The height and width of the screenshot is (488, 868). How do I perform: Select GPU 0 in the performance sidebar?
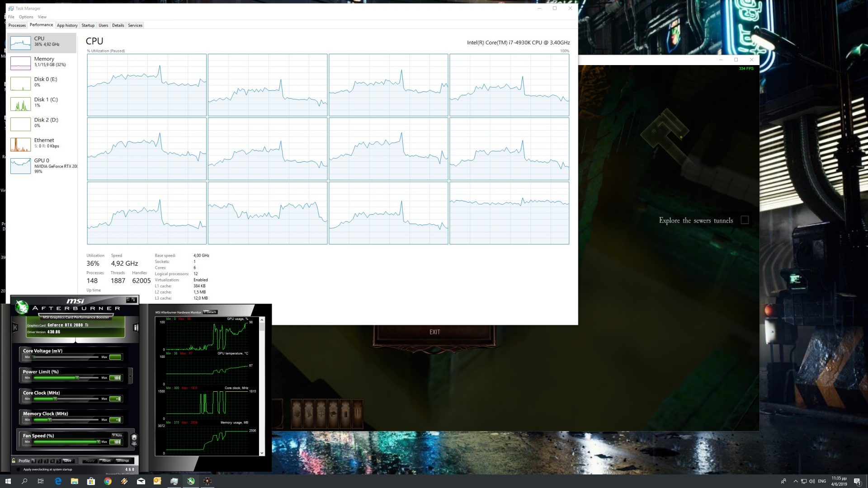pos(43,166)
